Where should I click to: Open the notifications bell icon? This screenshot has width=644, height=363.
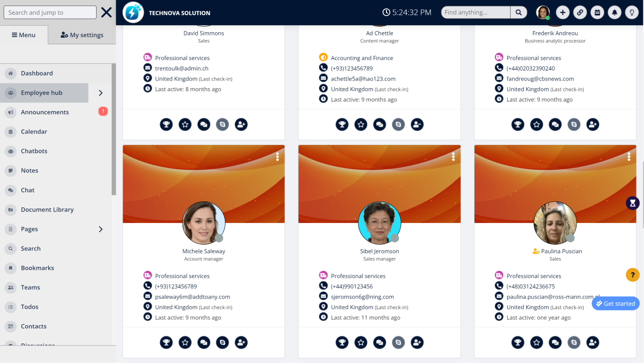[614, 12]
